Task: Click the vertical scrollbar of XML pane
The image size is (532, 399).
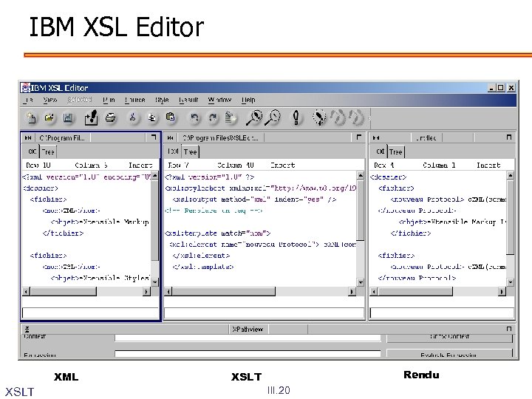Action: [x=154, y=228]
